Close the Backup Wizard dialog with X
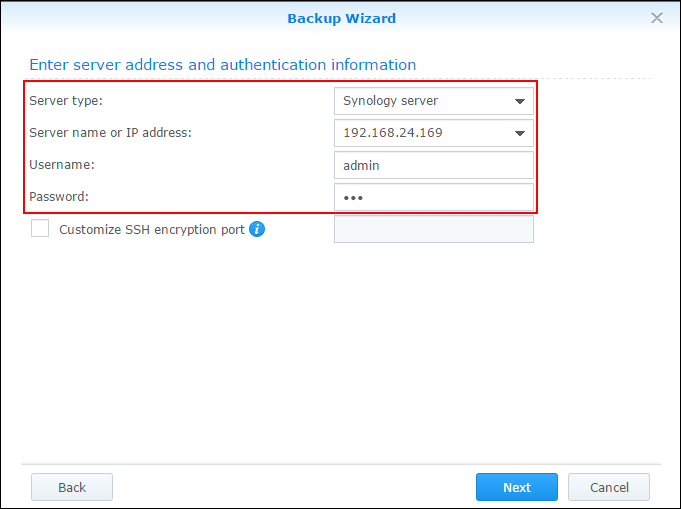The width and height of the screenshot is (681, 509). (657, 18)
